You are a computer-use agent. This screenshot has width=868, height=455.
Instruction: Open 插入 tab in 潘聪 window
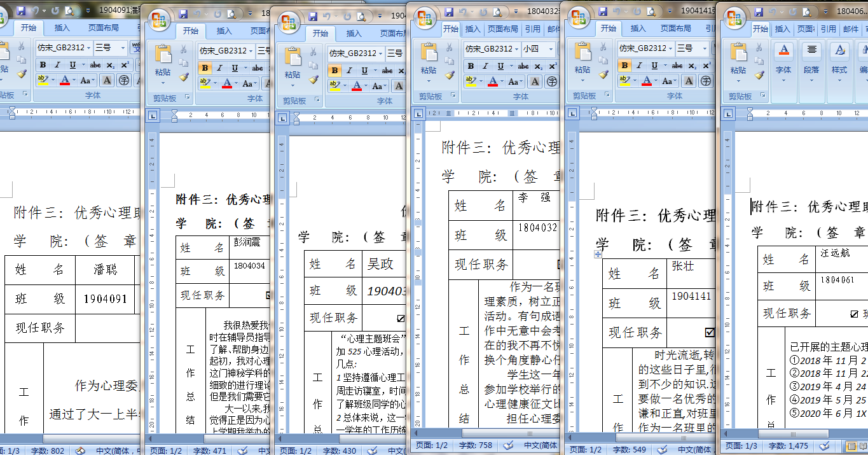62,28
